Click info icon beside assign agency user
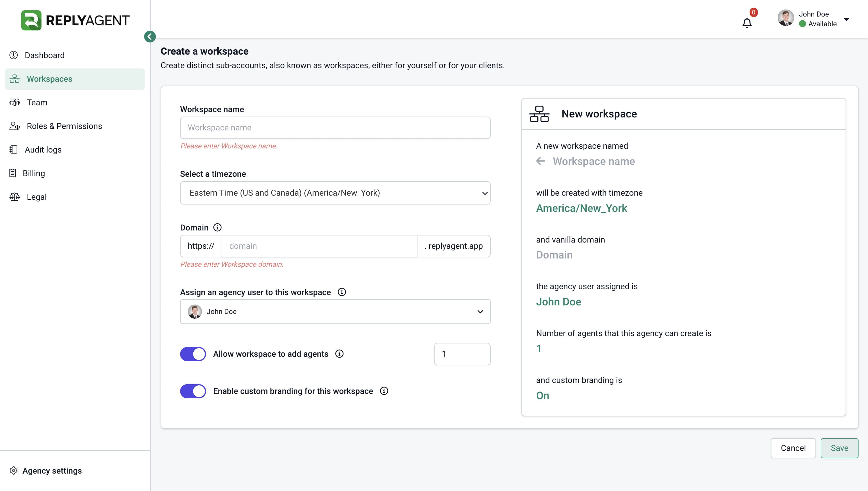868x491 pixels. point(341,292)
